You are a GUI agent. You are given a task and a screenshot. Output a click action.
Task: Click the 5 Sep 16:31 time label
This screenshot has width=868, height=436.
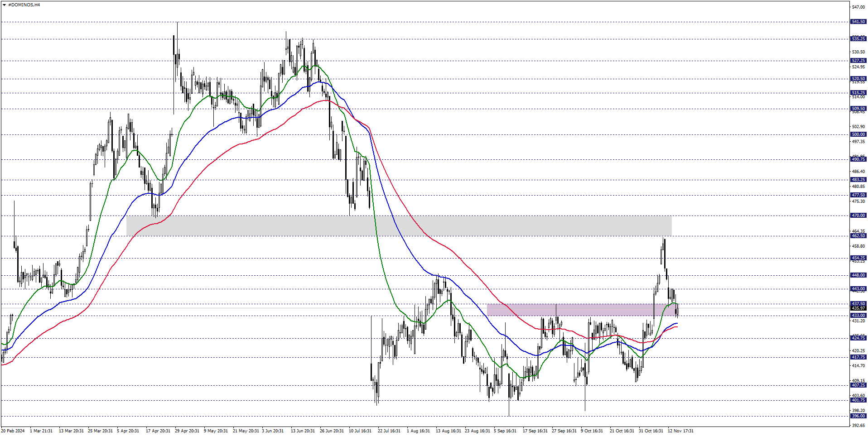tap(505, 431)
